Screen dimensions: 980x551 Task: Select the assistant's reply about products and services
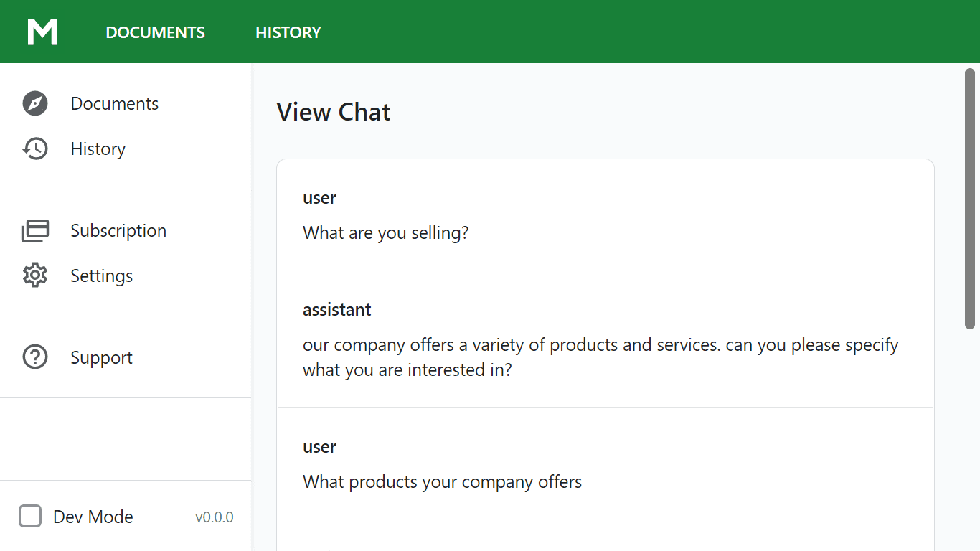pos(600,357)
